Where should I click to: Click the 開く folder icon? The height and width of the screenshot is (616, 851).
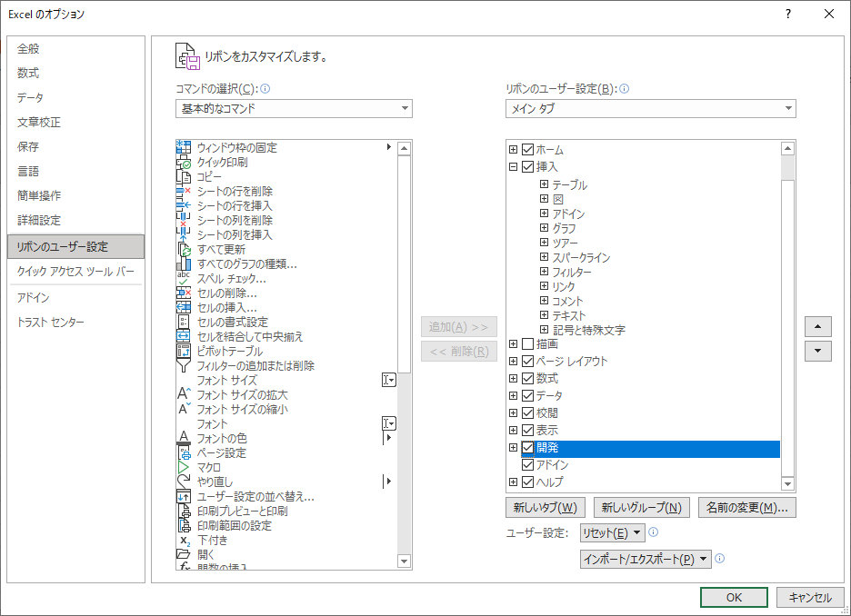coord(184,554)
